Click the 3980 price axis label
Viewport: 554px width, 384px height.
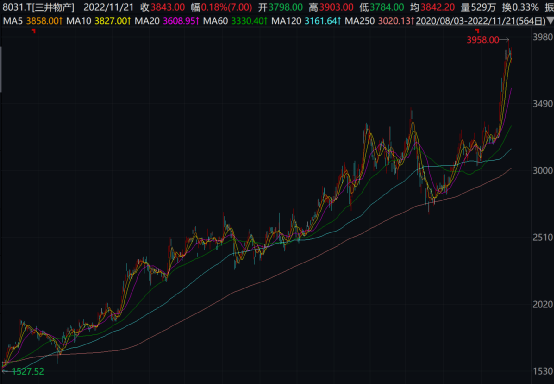tap(543, 37)
